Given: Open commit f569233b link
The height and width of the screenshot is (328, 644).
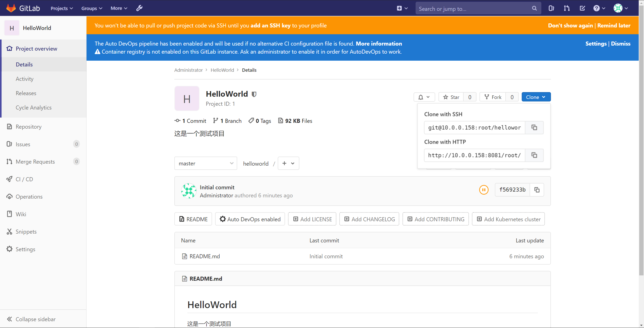Looking at the screenshot, I should (x=512, y=190).
